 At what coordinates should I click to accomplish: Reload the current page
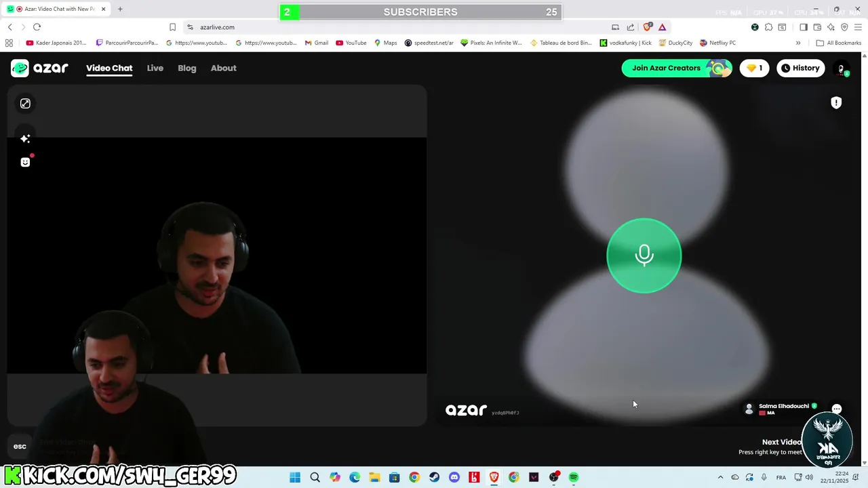(x=37, y=27)
